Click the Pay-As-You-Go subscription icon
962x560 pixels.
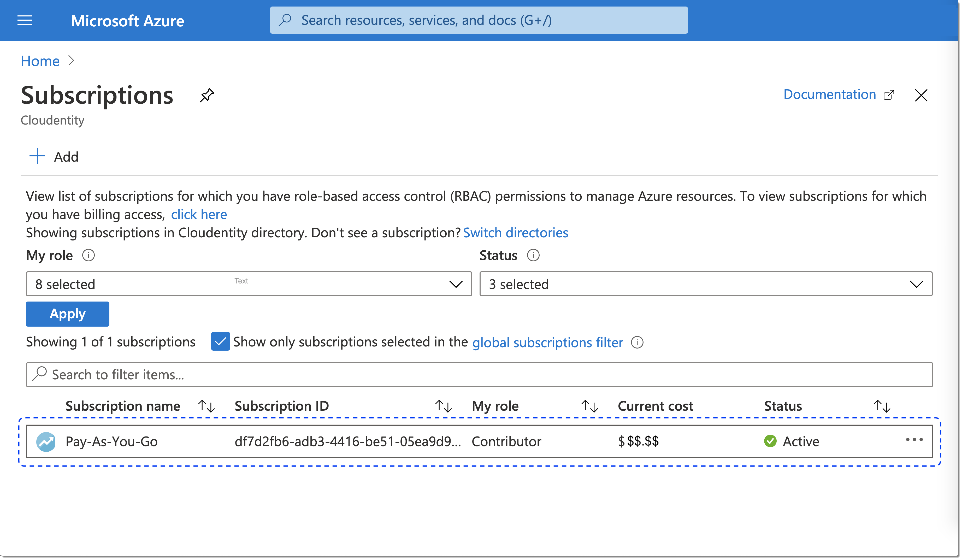pos(46,442)
